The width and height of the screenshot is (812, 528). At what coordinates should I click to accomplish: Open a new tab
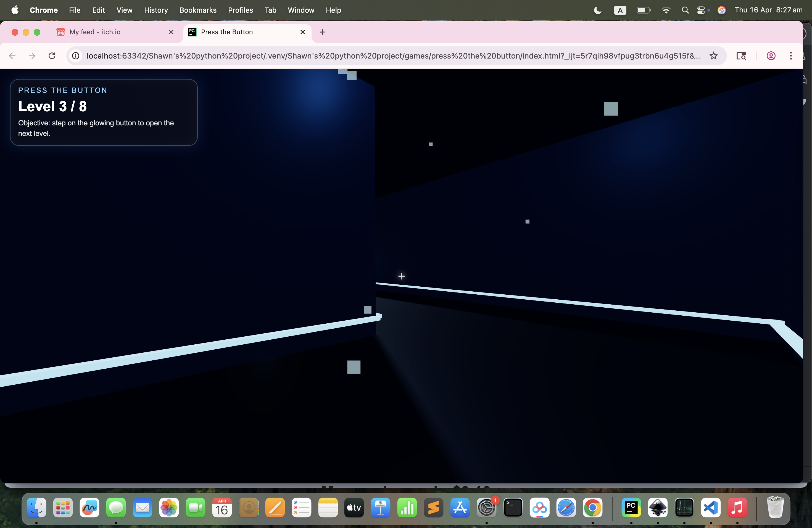coord(322,32)
